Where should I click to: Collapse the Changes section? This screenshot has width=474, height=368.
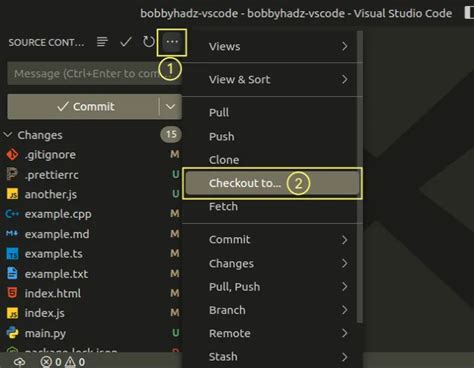click(x=8, y=135)
